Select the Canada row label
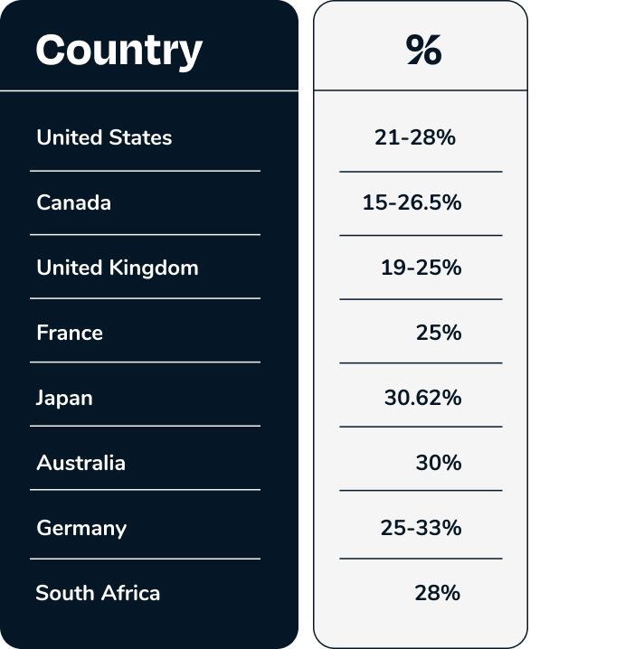Screen dimensions: 644x649 (x=74, y=202)
